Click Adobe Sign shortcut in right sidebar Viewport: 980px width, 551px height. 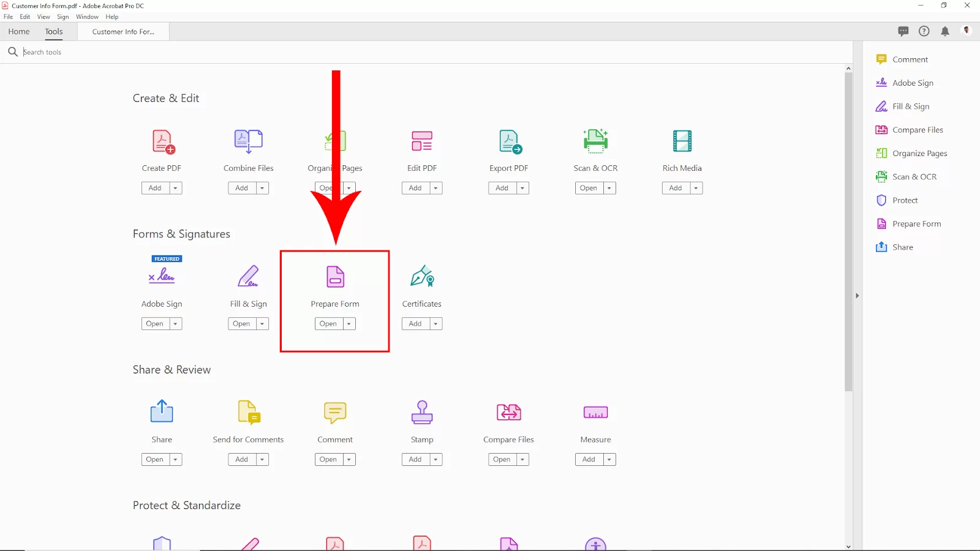click(x=905, y=83)
